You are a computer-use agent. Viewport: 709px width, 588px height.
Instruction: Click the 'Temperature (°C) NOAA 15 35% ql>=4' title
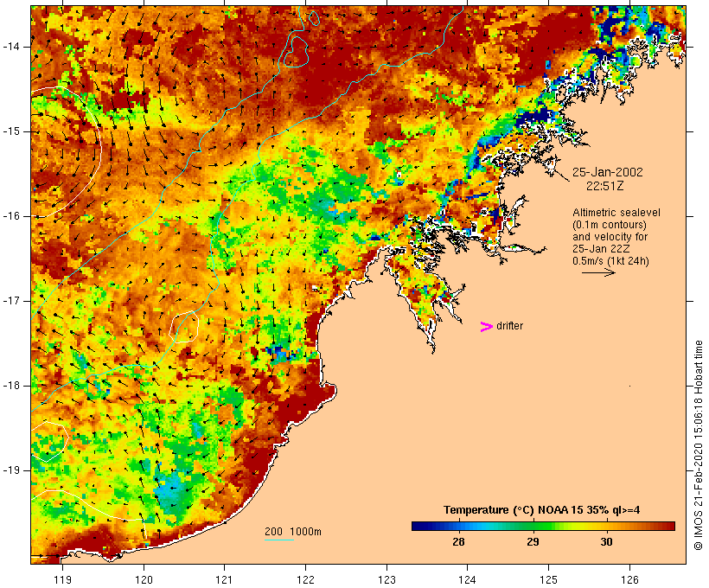[542, 510]
